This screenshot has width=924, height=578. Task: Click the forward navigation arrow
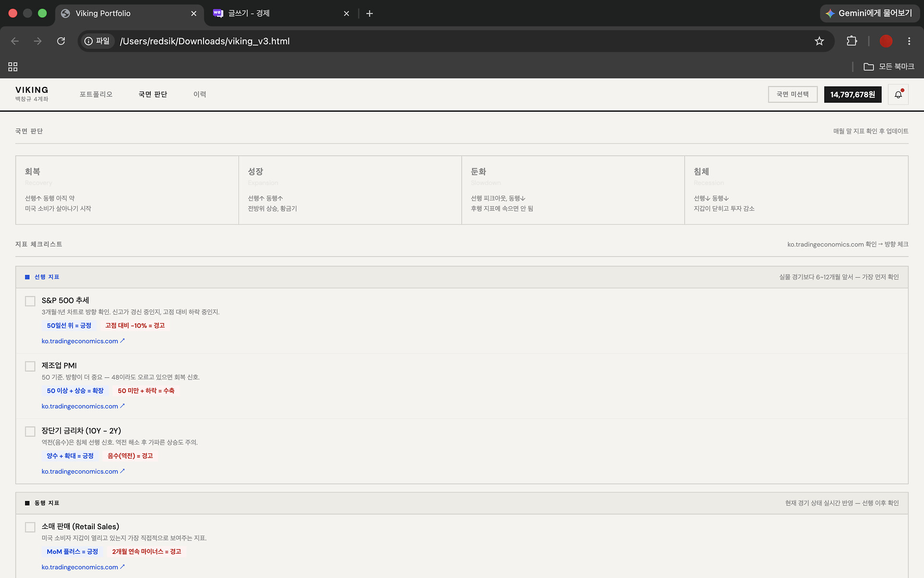click(x=38, y=41)
